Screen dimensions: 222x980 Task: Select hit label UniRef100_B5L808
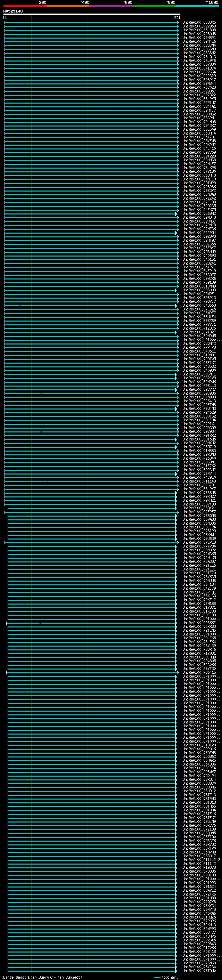pos(199,30)
